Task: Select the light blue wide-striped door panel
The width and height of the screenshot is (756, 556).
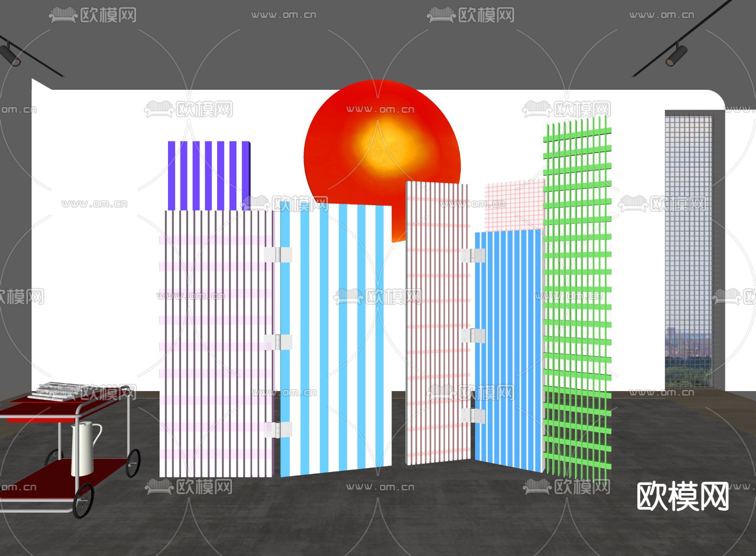Action: (336, 339)
